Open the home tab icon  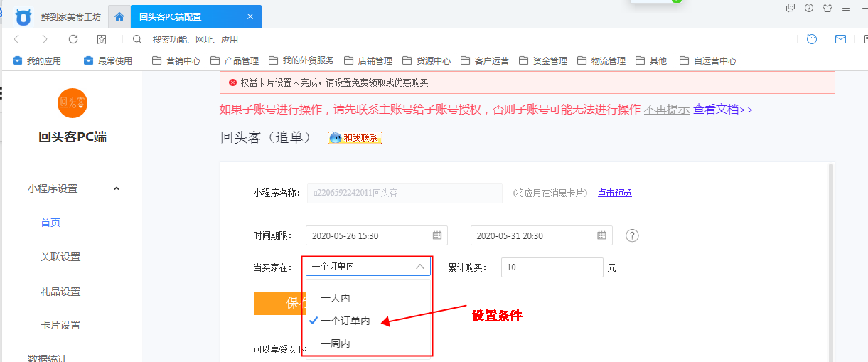coord(119,16)
